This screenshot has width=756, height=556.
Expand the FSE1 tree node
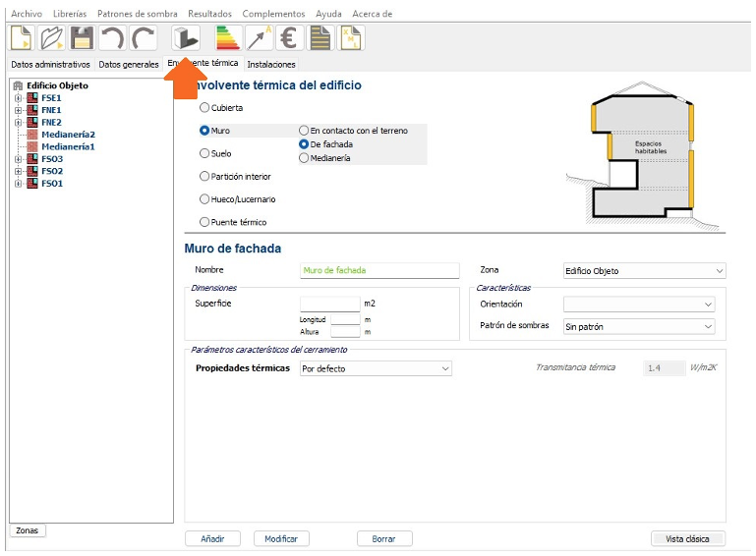[18, 98]
